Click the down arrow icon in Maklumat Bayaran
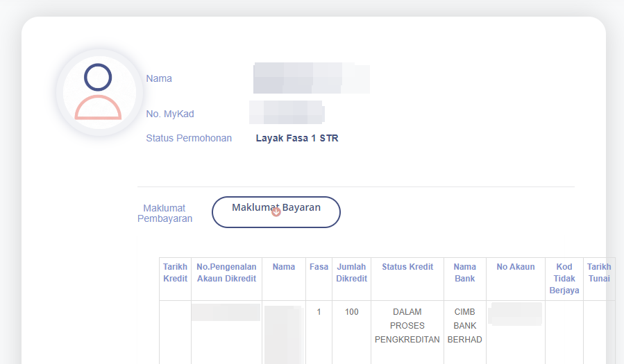Screen dimensions: 624x364 tap(276, 212)
